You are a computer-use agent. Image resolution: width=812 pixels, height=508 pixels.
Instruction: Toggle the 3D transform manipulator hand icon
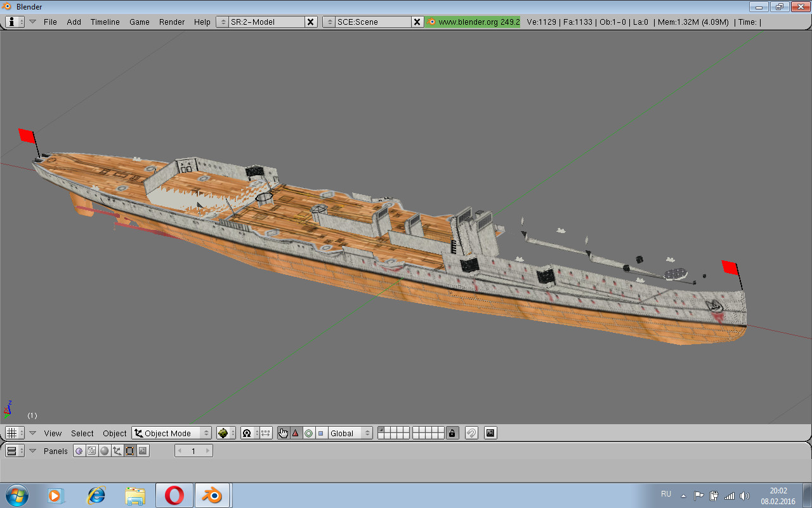coord(283,433)
